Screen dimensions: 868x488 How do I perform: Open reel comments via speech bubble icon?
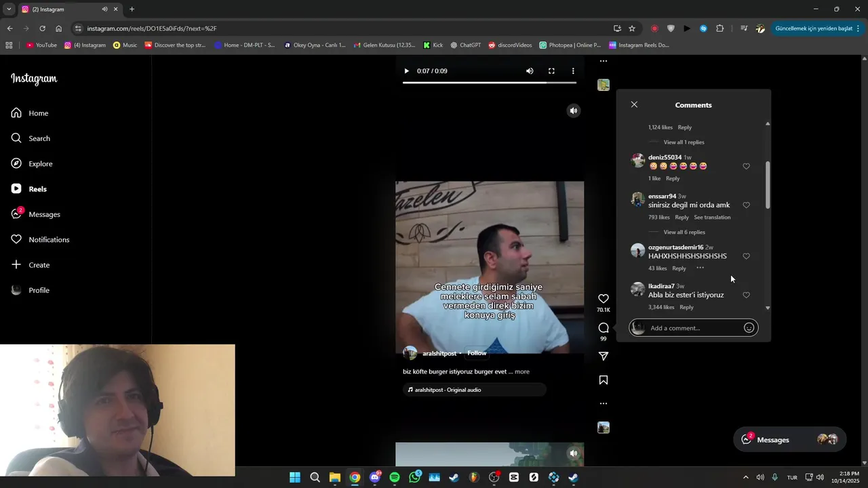tap(604, 328)
